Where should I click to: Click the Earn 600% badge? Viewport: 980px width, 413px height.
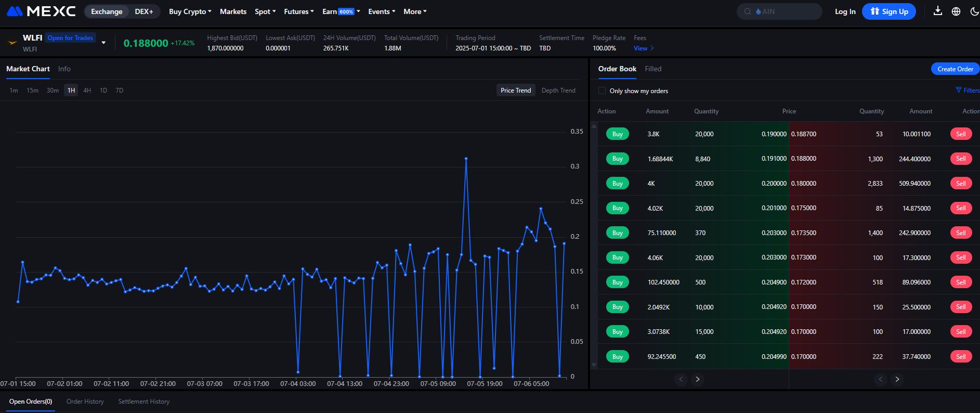click(346, 11)
